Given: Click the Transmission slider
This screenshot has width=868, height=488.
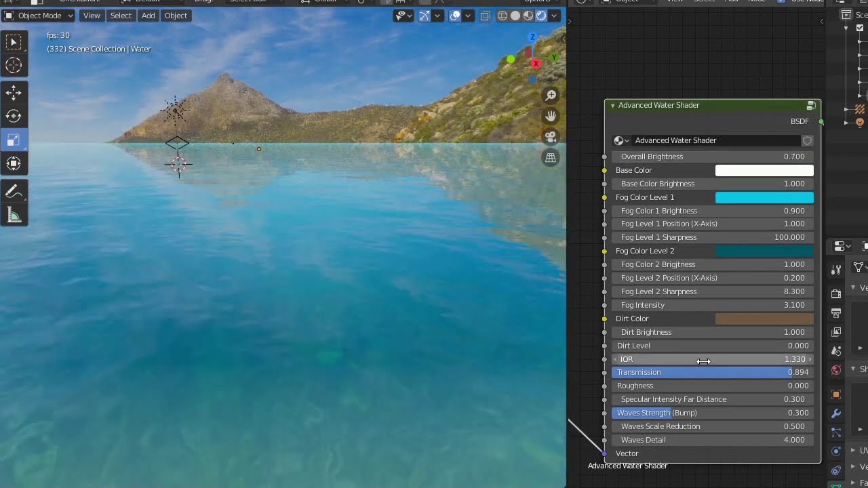Looking at the screenshot, I should click(x=713, y=372).
